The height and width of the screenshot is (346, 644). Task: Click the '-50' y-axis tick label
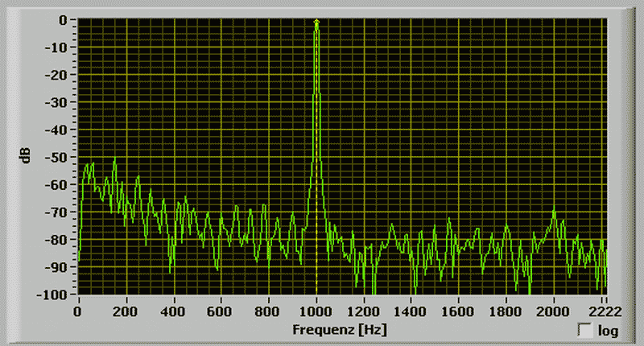pos(55,157)
